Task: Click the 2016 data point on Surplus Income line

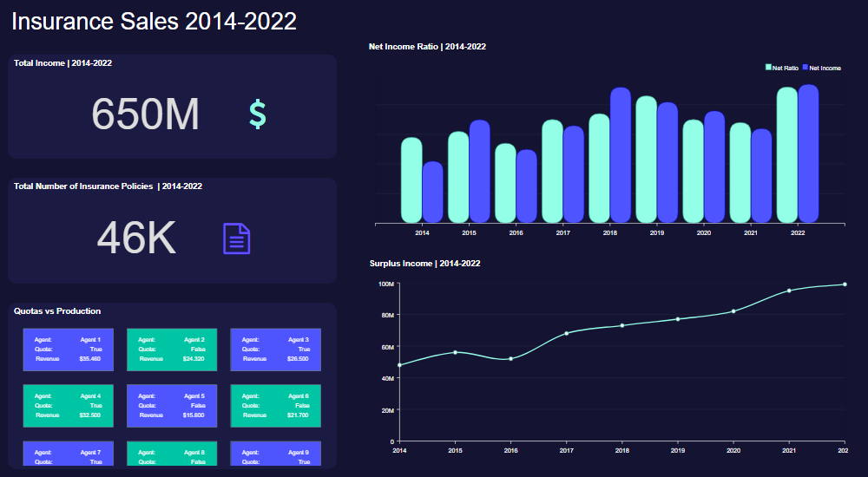Action: (x=510, y=358)
